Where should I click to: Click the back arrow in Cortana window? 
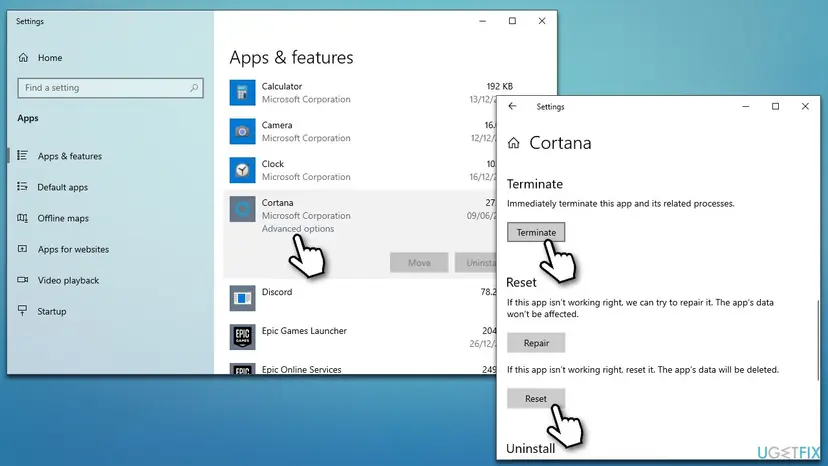(x=512, y=106)
